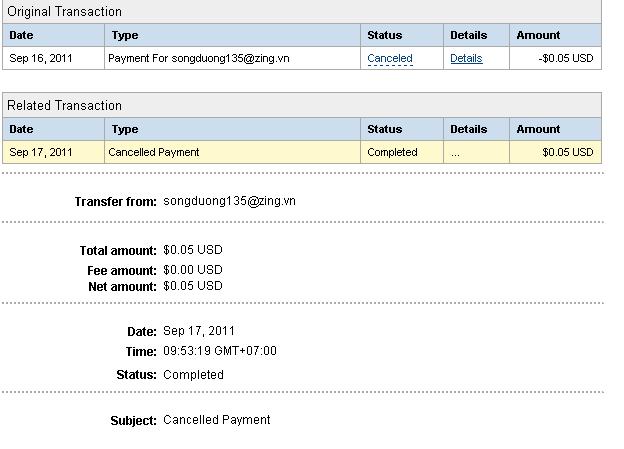The height and width of the screenshot is (449, 624).
Task: Select the -$0.05 USD amount cell
Action: point(565,58)
